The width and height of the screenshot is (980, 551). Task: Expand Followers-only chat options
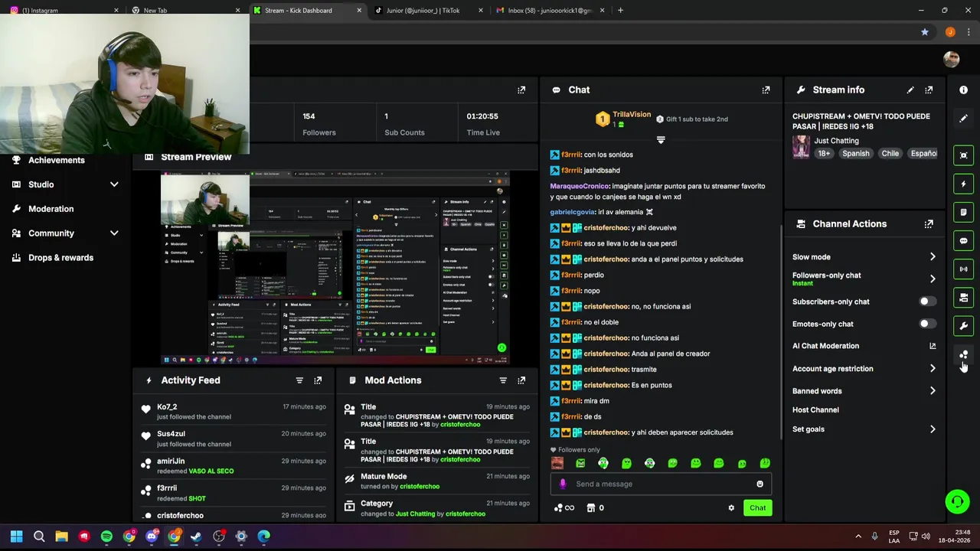[x=933, y=279]
